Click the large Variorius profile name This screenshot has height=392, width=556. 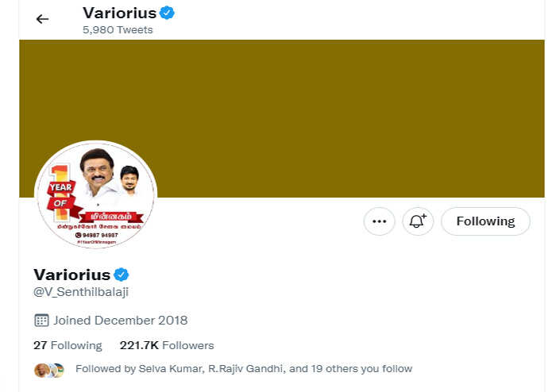(72, 275)
